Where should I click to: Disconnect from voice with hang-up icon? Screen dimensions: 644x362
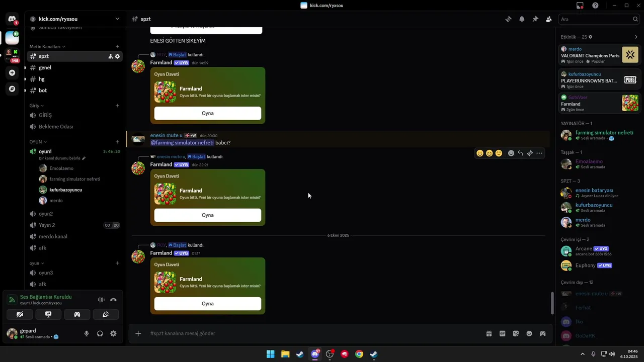click(113, 300)
